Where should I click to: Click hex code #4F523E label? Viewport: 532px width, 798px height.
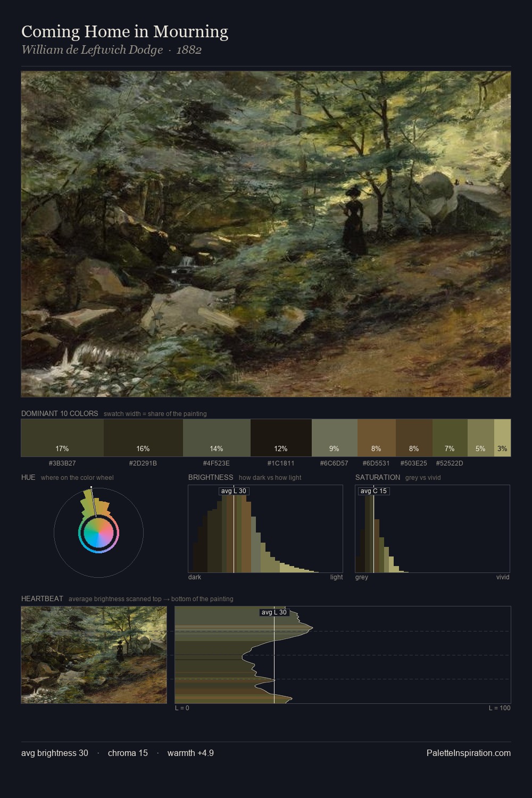[x=217, y=463]
